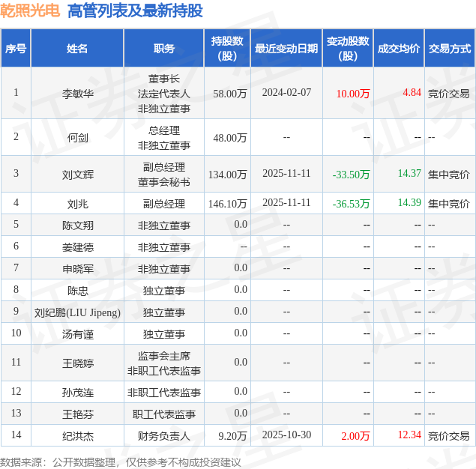Select the name 汤有谨

pos(78,334)
